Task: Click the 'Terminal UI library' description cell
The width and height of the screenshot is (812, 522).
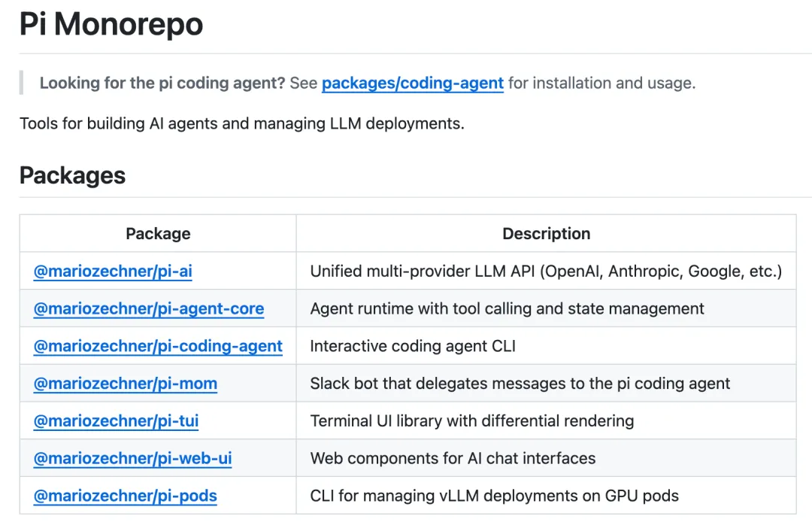Action: click(471, 421)
